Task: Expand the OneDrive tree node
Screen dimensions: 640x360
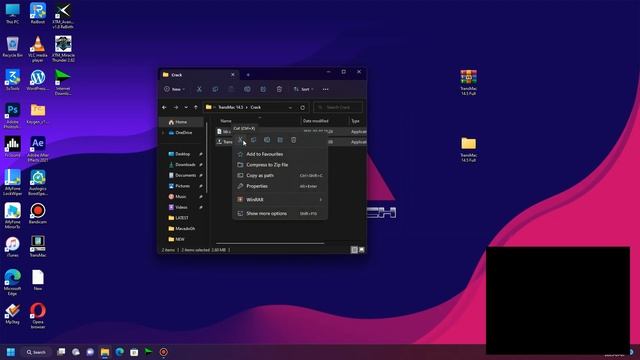Action: pyautogui.click(x=163, y=133)
